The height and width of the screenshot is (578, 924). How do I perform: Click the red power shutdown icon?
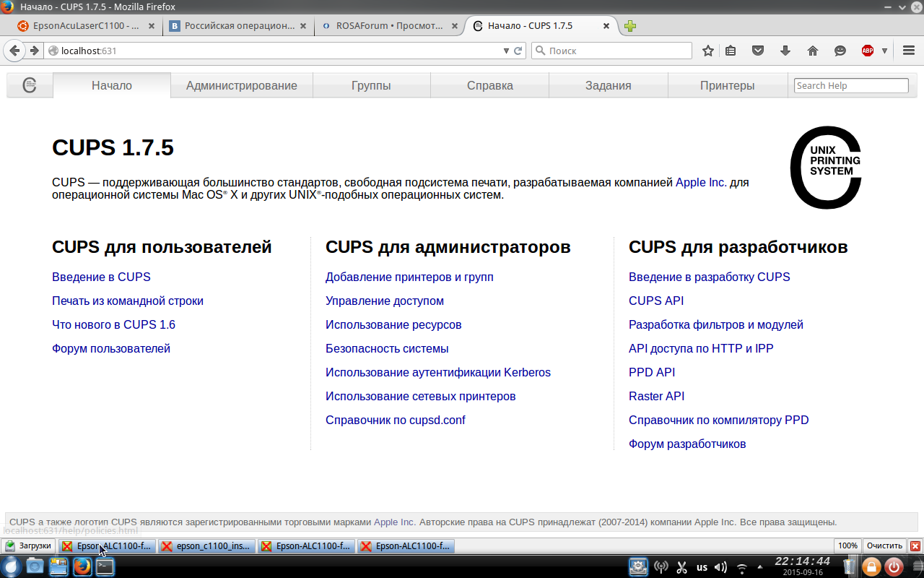coord(894,566)
